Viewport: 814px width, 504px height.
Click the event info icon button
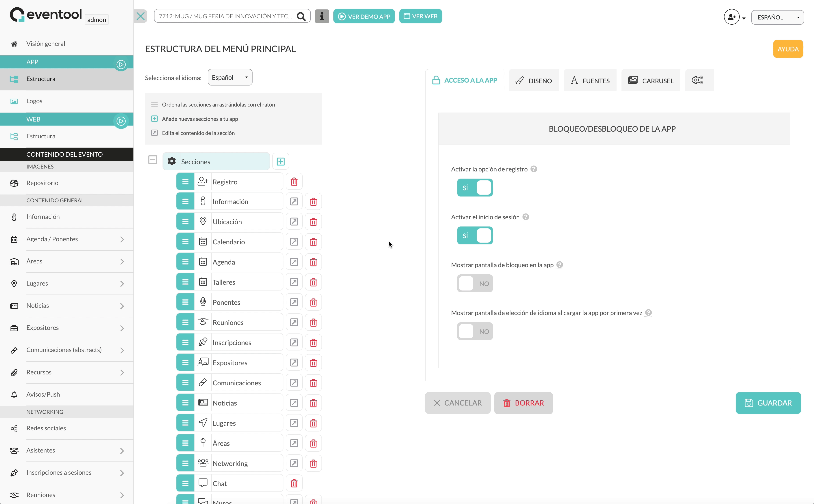(x=322, y=16)
